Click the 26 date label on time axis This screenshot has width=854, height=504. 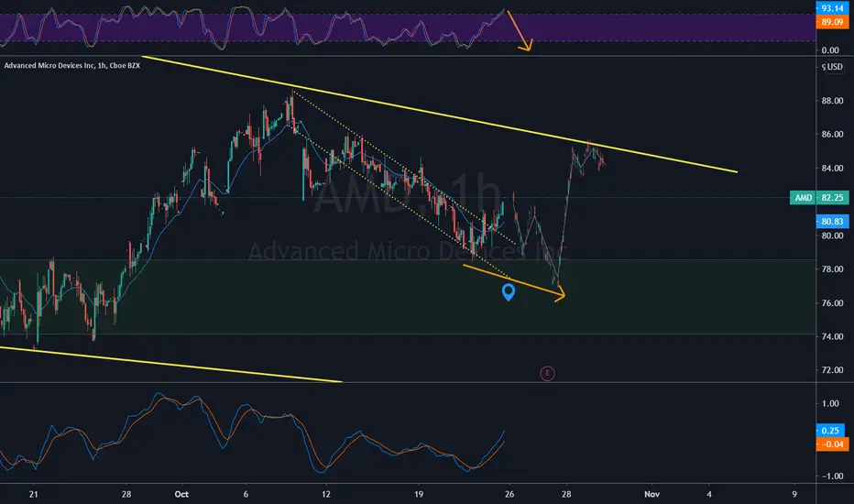pos(509,494)
